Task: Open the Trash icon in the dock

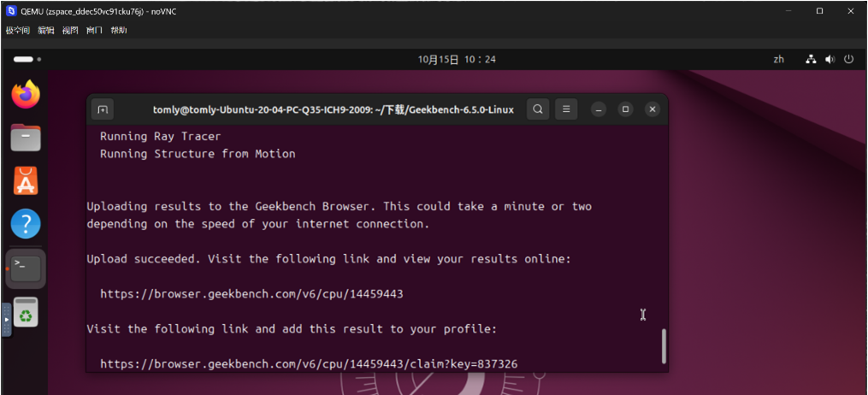Action: point(26,312)
